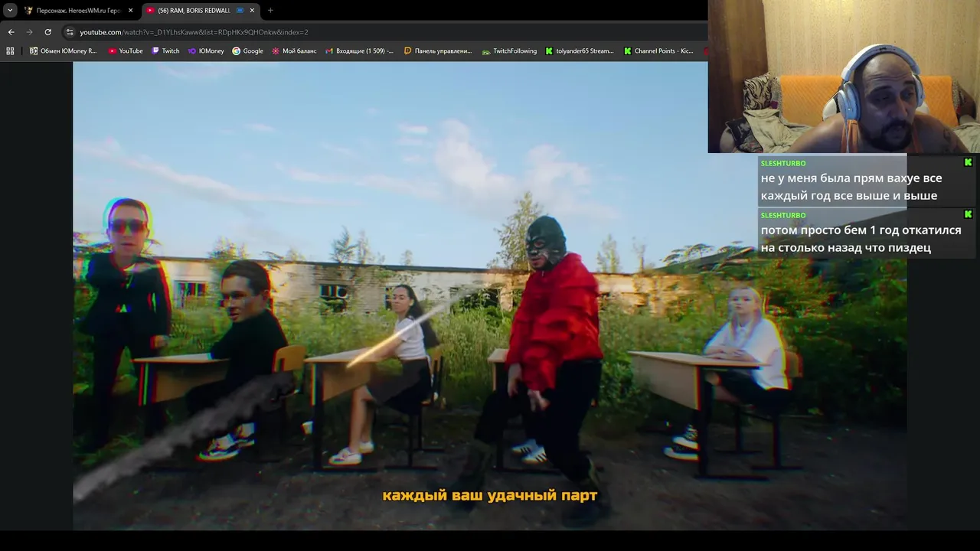980x551 pixels.
Task: Open a new browser tab
Action: click(270, 11)
